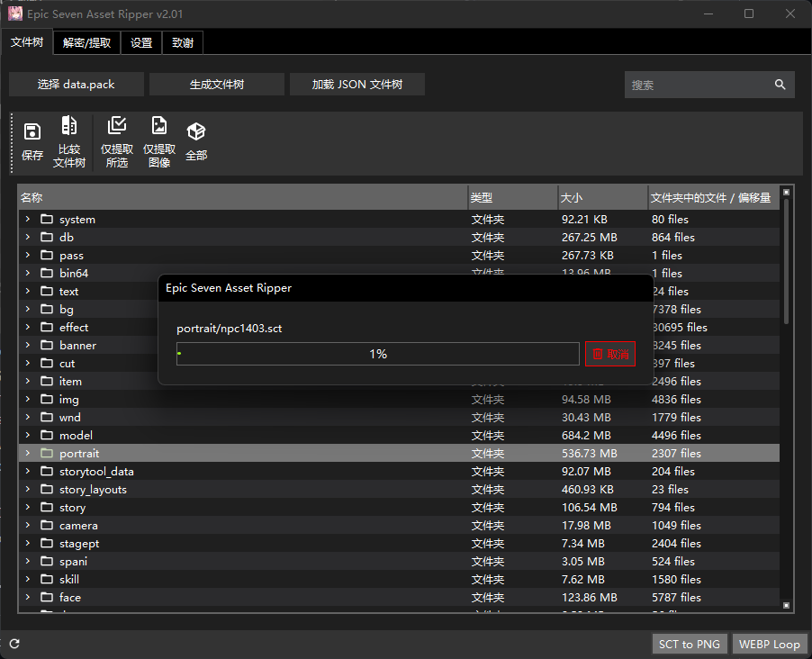Click the spani folder icon
Viewport: 812px width, 659px height.
pos(47,561)
